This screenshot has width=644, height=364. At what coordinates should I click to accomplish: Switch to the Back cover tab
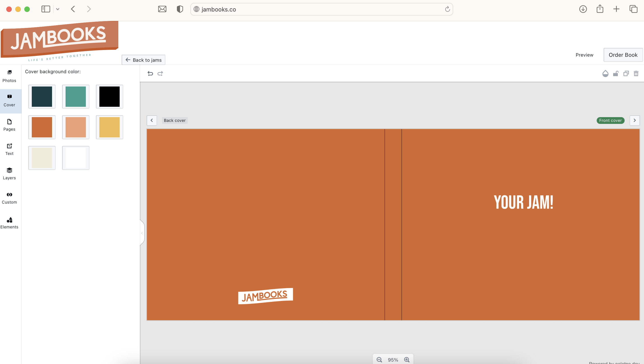(175, 120)
